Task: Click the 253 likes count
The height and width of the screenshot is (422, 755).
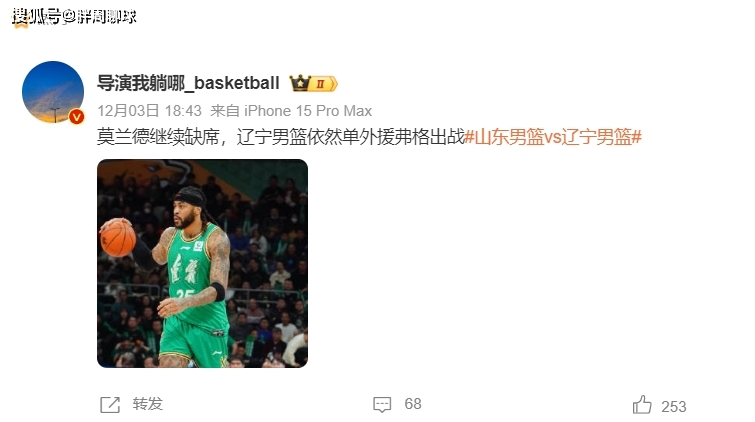Action: point(674,407)
